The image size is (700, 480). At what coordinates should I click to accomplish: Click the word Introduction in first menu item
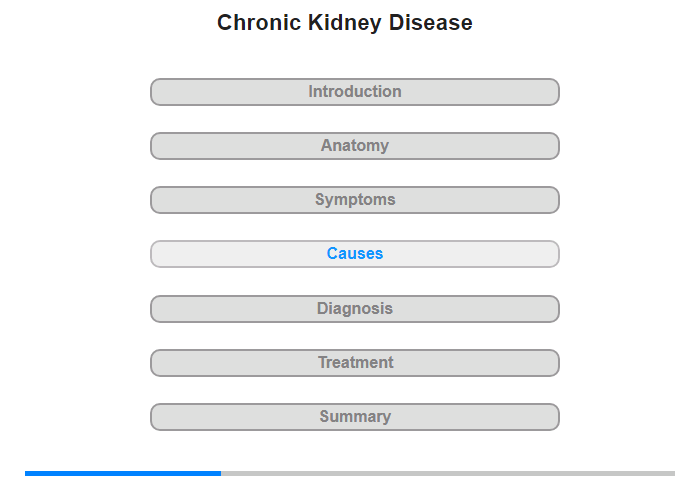(355, 92)
